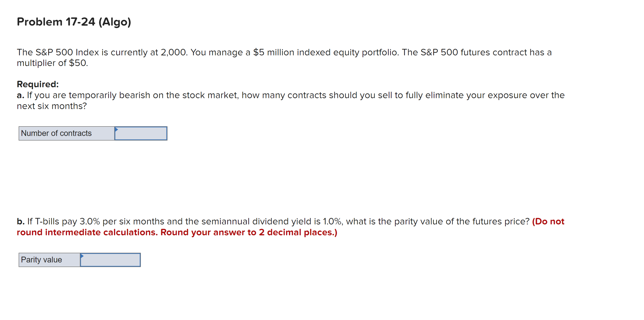Click inside the highlighted contracts input cell
The height and width of the screenshot is (320, 644).
coord(141,134)
